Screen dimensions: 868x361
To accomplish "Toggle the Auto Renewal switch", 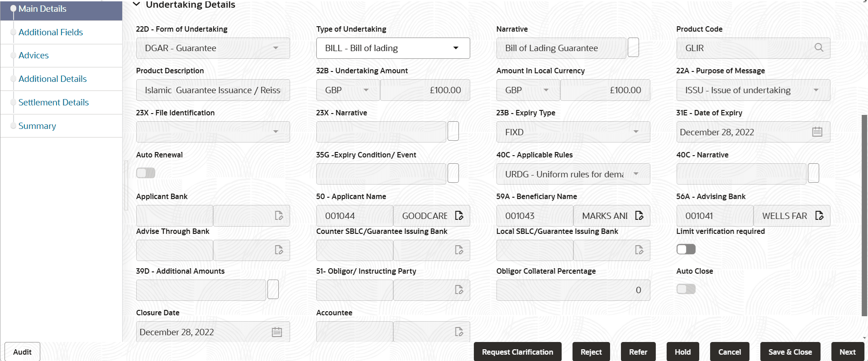I will (146, 173).
